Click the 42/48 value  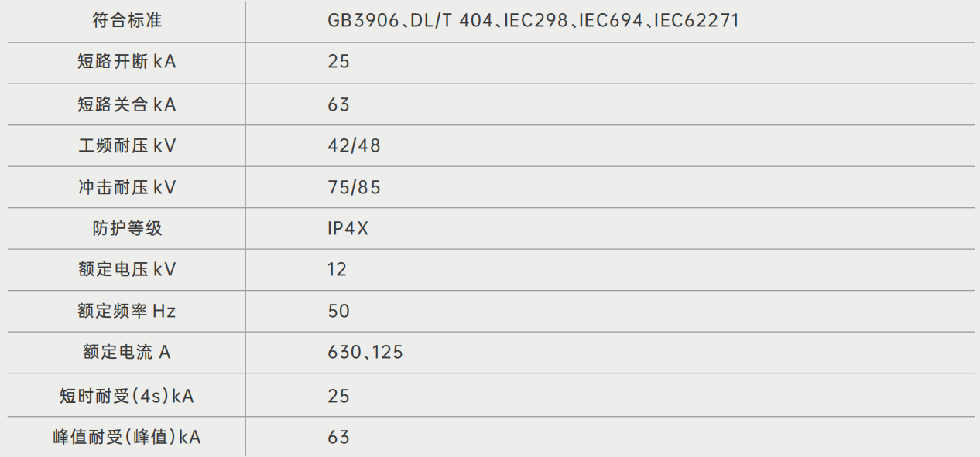point(354,145)
